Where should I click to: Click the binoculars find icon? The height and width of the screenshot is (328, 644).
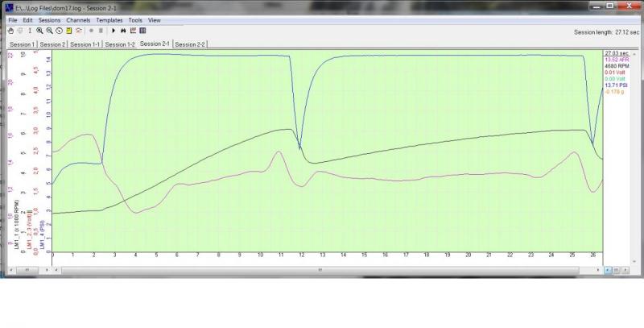pyautogui.click(x=123, y=31)
